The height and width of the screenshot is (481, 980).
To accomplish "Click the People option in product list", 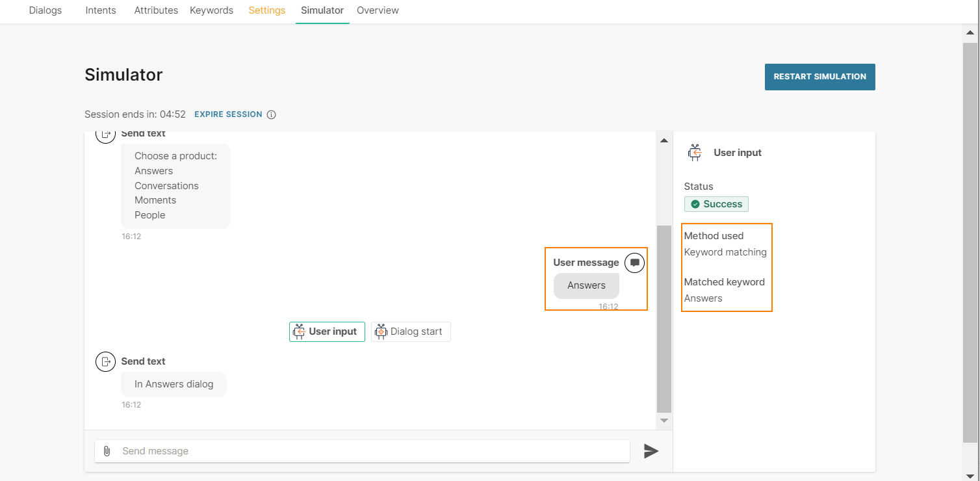I will point(149,215).
